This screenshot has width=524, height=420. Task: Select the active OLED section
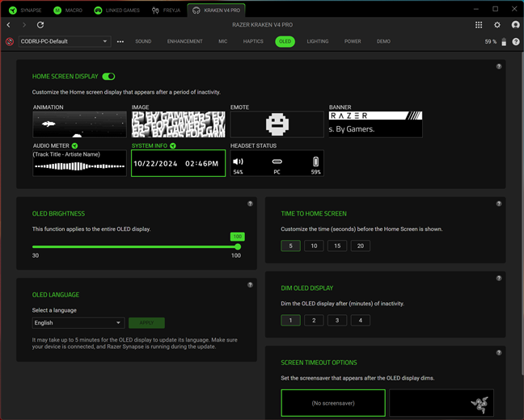coord(285,41)
